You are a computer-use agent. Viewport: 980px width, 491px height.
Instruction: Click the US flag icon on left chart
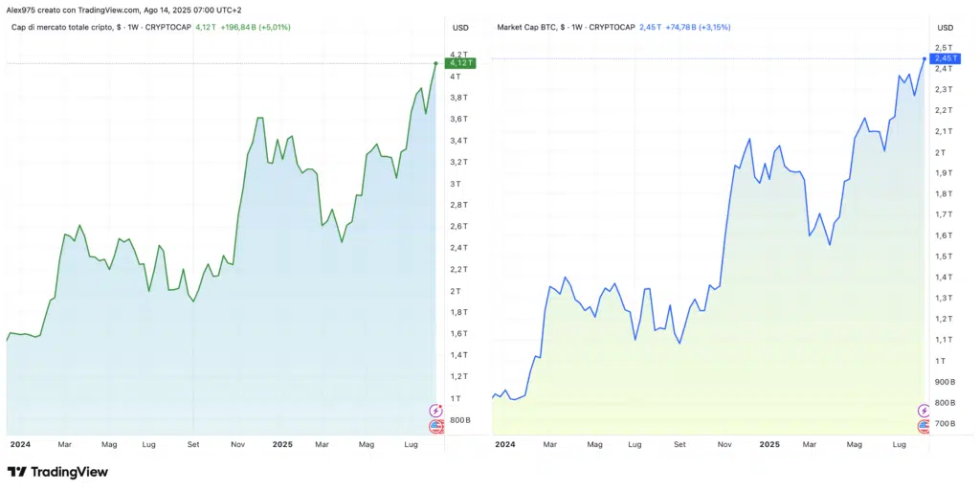click(436, 426)
